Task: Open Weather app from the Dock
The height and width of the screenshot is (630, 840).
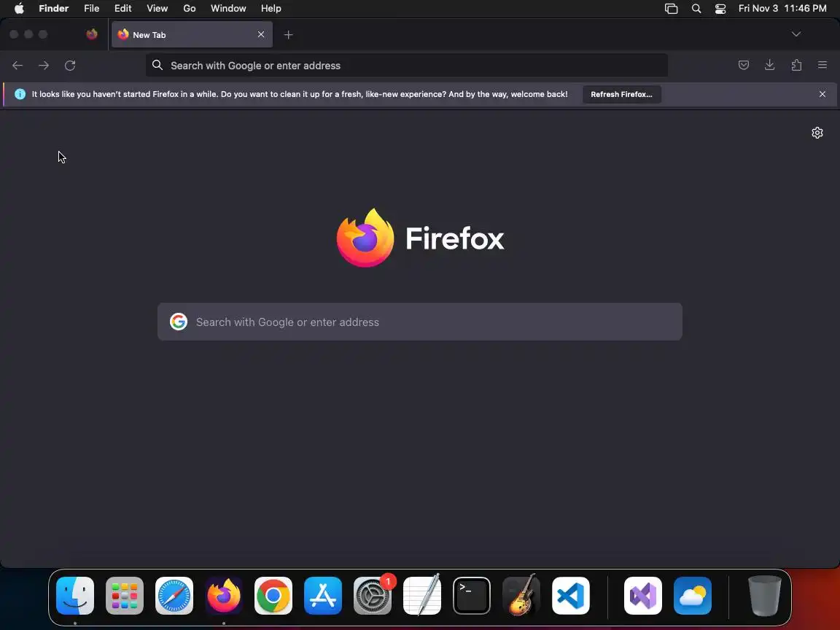Action: click(693, 596)
